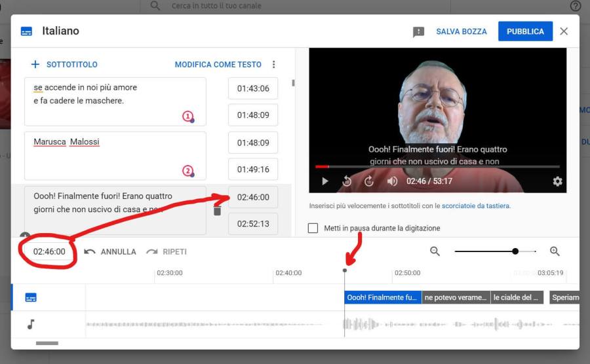Viewport: 590px width, 364px height.
Task: Click the send feedback icon
Action: tap(418, 31)
